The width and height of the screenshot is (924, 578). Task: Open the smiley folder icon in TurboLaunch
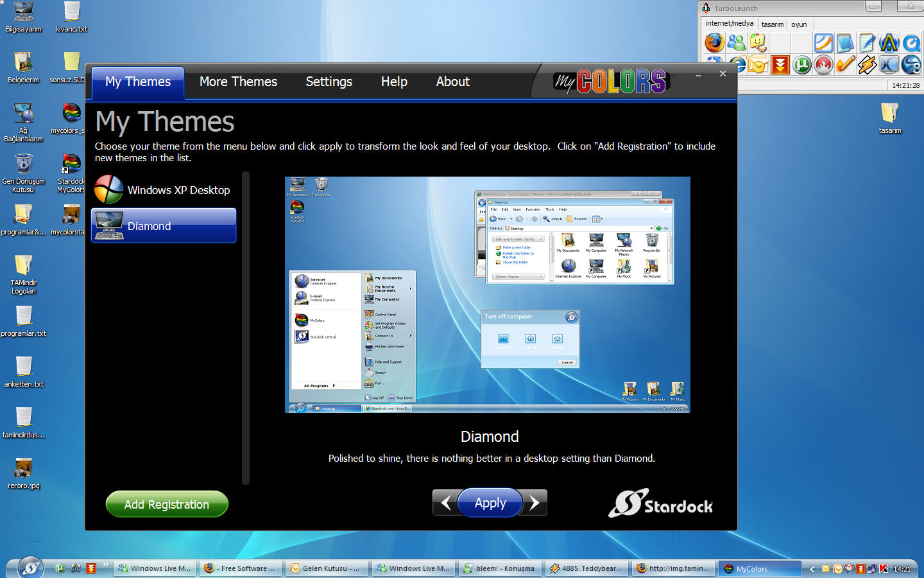click(758, 43)
